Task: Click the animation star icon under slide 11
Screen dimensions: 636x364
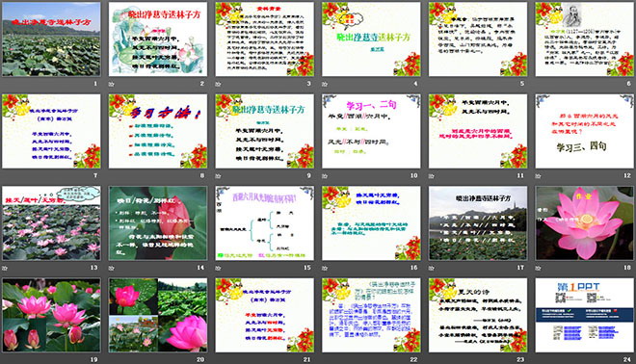Action: (432, 176)
